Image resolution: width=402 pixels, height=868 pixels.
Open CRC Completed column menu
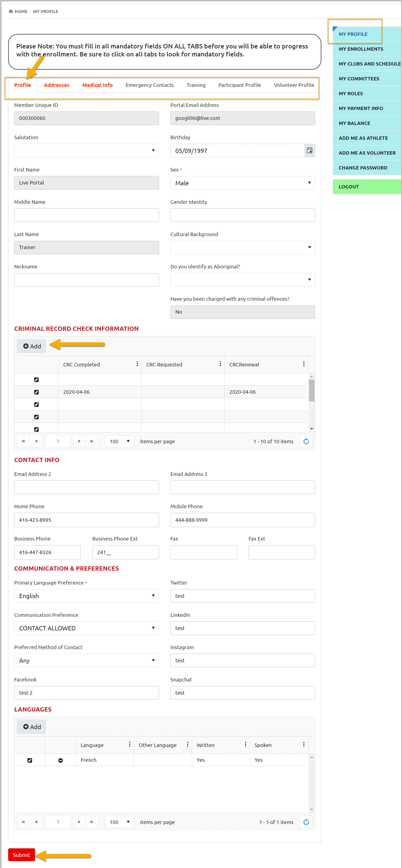(137, 364)
